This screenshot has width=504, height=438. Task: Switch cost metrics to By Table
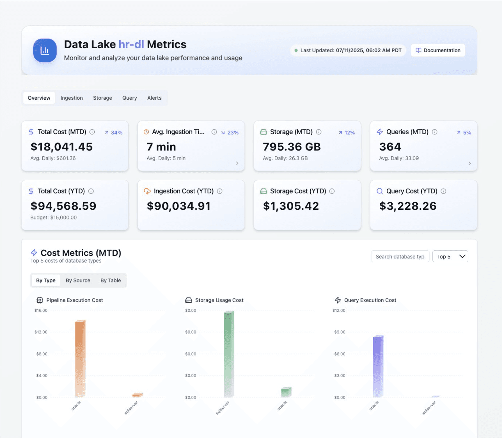click(111, 280)
